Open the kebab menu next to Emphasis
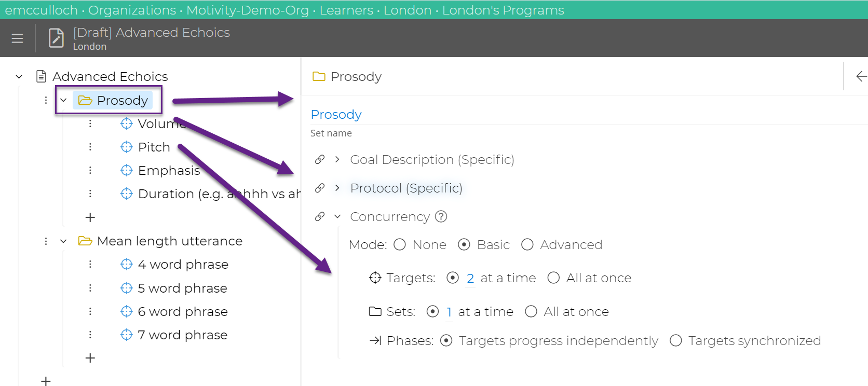This screenshot has width=868, height=386. (x=90, y=170)
